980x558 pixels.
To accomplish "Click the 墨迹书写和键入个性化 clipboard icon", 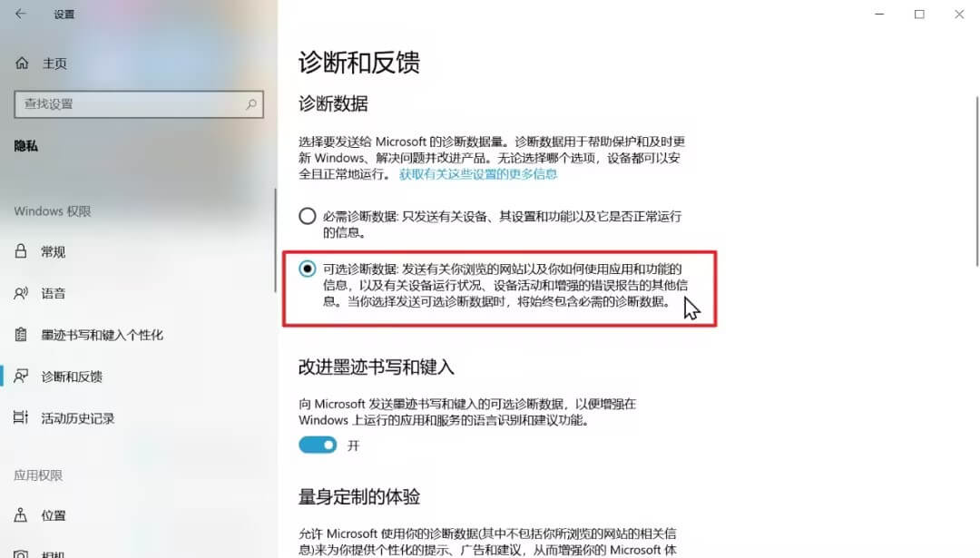I will point(21,334).
